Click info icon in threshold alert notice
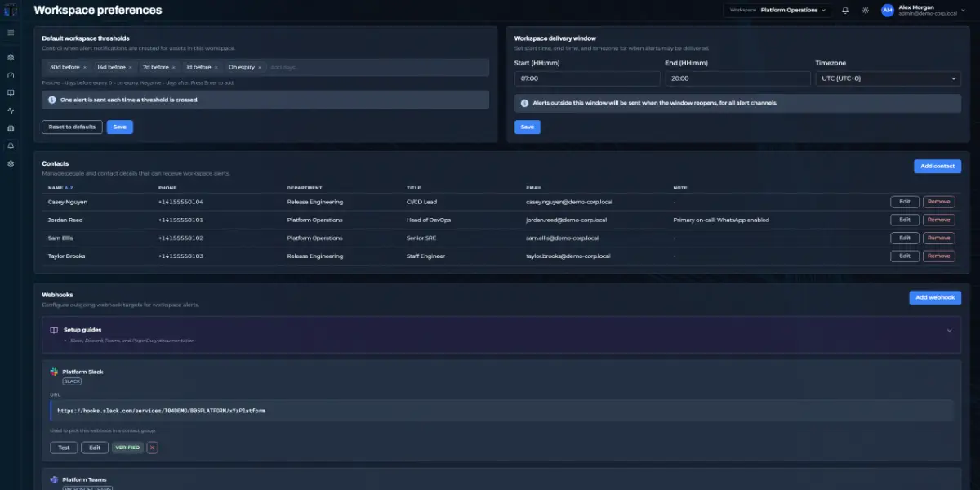The image size is (980, 490). 52,100
